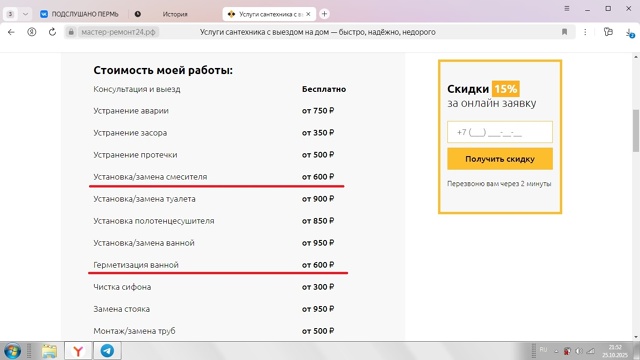Select the Устранение протечки row label
The height and width of the screenshot is (360, 640).
coord(135,155)
